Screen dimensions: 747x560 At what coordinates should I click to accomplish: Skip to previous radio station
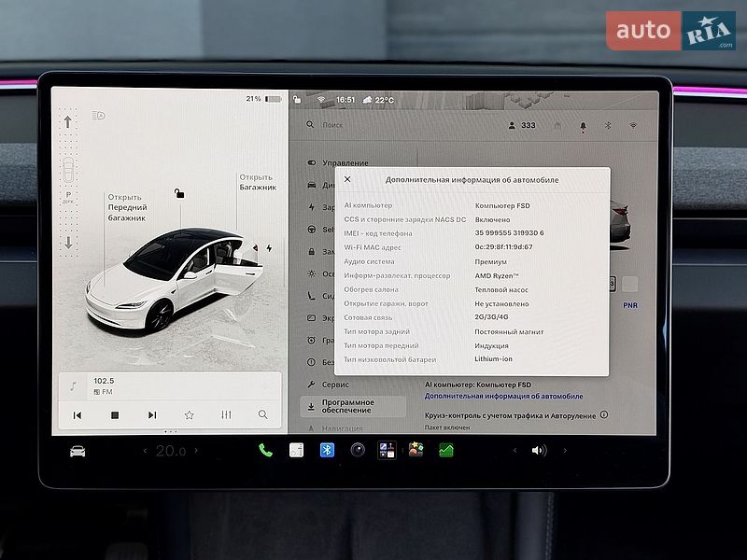pos(78,415)
